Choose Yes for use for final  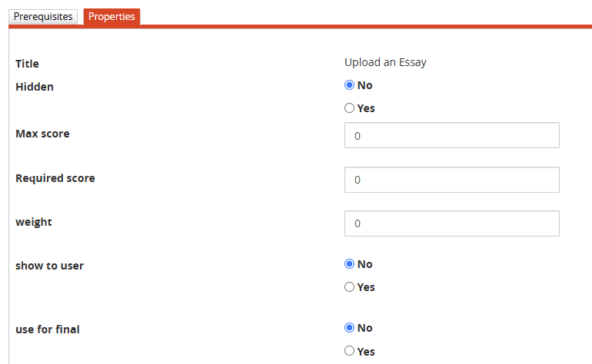point(349,351)
